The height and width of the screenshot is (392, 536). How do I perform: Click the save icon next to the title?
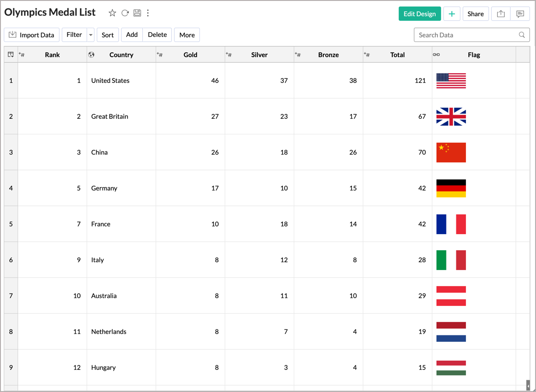tap(137, 13)
